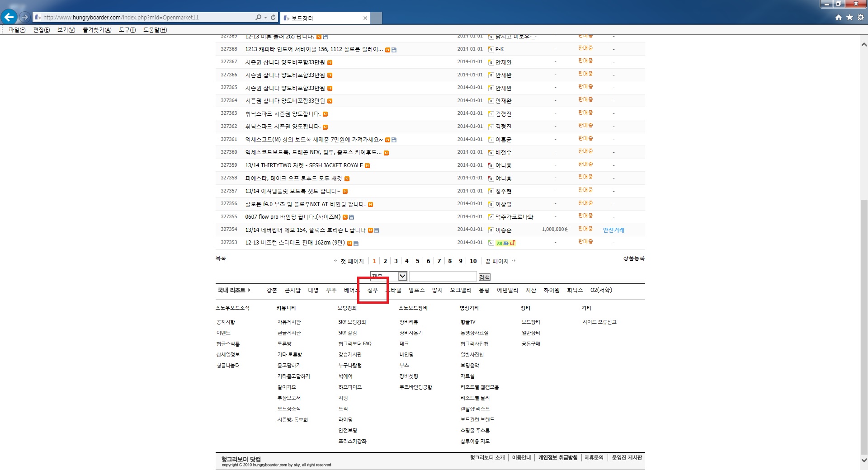
Task: Click the level icon beside author P-K
Action: [491, 49]
